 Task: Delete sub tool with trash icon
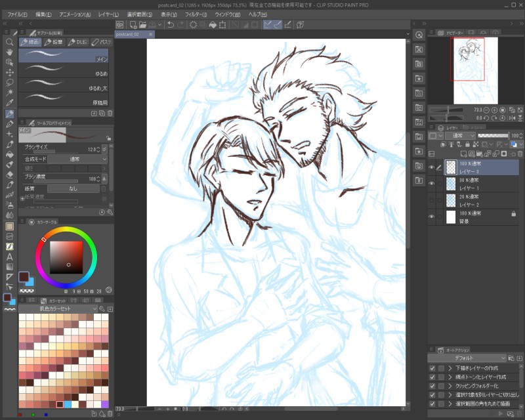[110, 114]
